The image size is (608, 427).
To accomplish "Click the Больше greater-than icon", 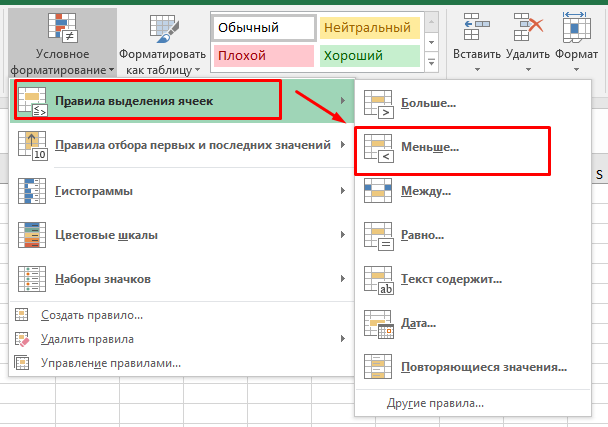I will click(x=379, y=104).
